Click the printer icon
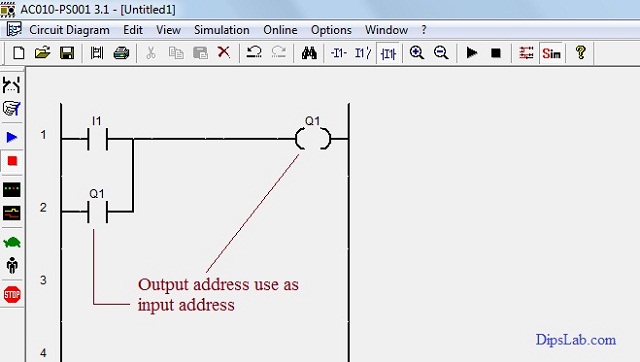640x362 pixels. pyautogui.click(x=121, y=53)
